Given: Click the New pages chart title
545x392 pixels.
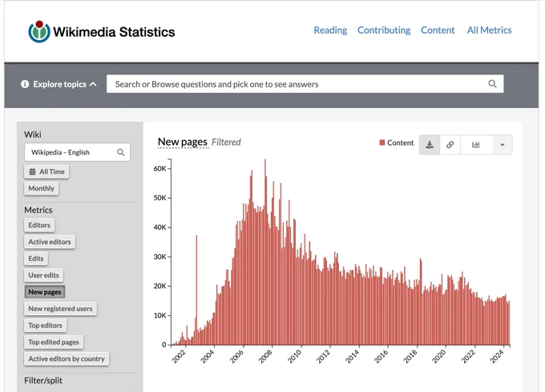Looking at the screenshot, I should tap(183, 142).
